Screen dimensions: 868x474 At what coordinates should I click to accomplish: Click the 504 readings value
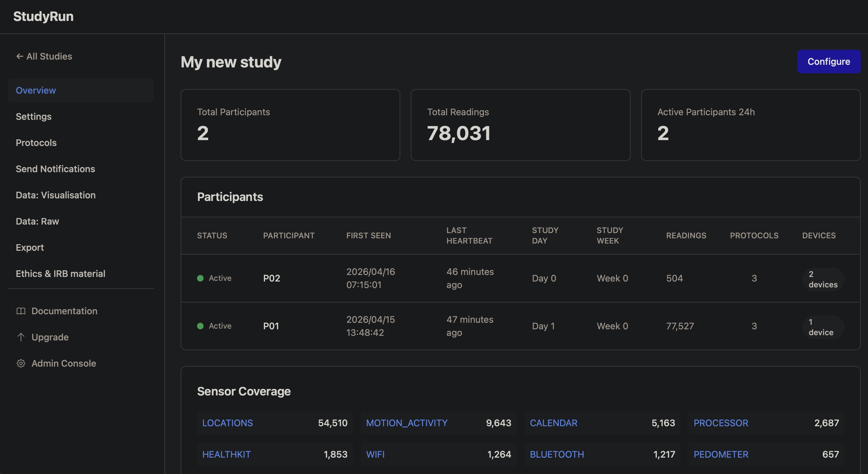tap(674, 278)
